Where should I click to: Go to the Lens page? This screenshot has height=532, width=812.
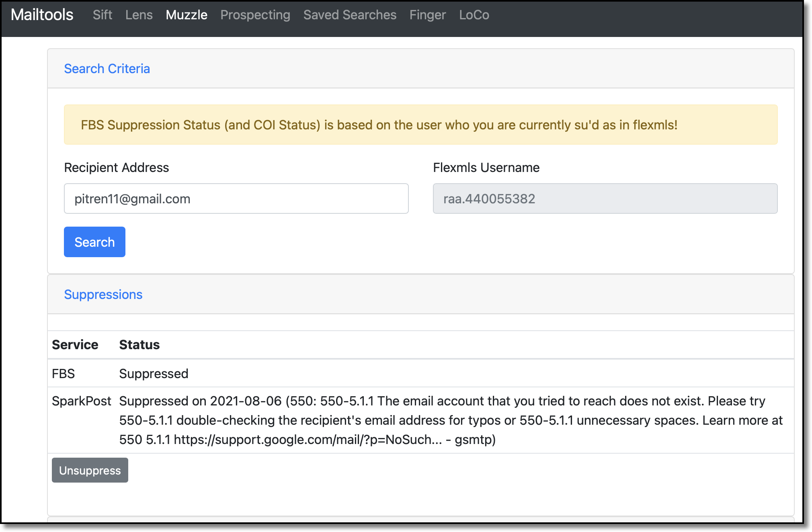[139, 15]
